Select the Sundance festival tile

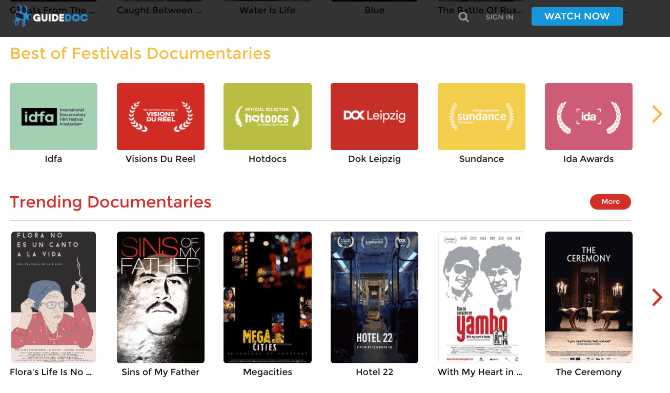pyautogui.click(x=482, y=116)
